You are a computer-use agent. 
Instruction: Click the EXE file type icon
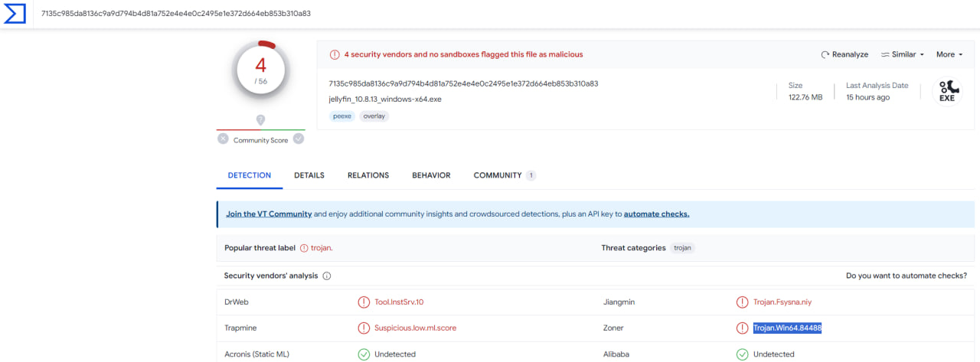[x=946, y=91]
